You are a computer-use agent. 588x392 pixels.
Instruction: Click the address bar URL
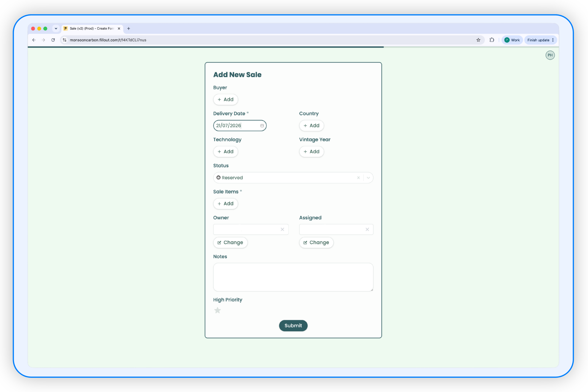click(108, 40)
